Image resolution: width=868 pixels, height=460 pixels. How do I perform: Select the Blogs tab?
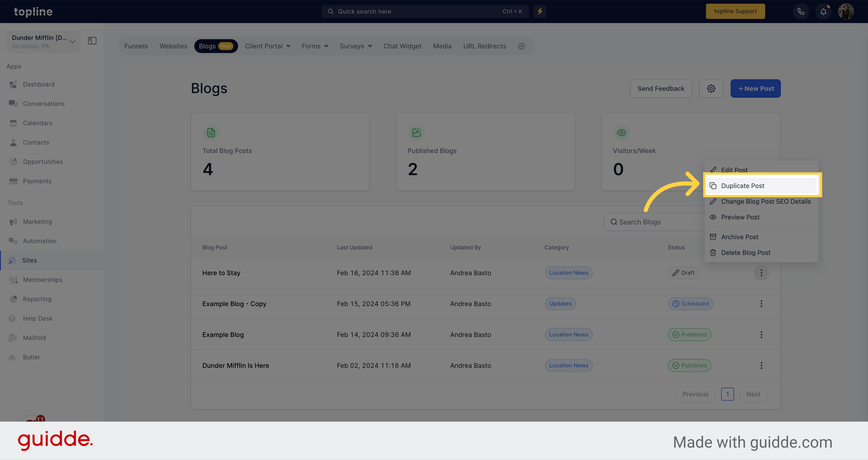[216, 46]
